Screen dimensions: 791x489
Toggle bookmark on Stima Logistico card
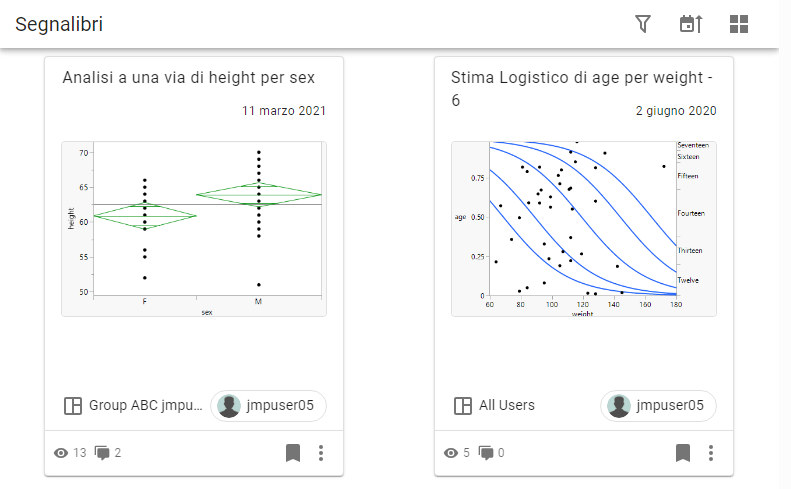click(683, 453)
